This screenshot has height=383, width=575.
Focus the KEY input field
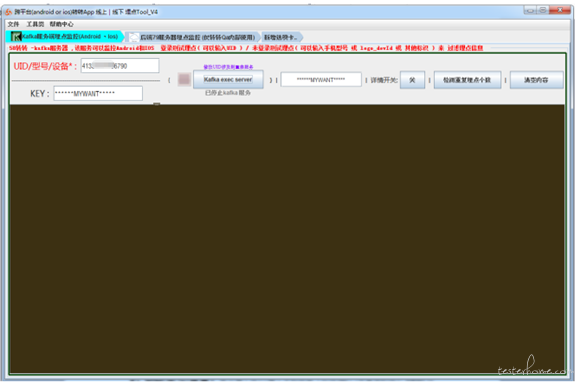(x=98, y=93)
